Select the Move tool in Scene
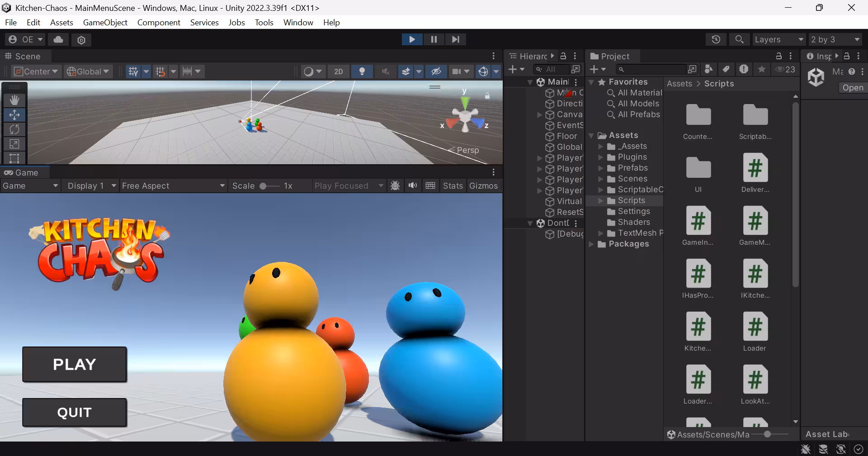 pyautogui.click(x=14, y=115)
